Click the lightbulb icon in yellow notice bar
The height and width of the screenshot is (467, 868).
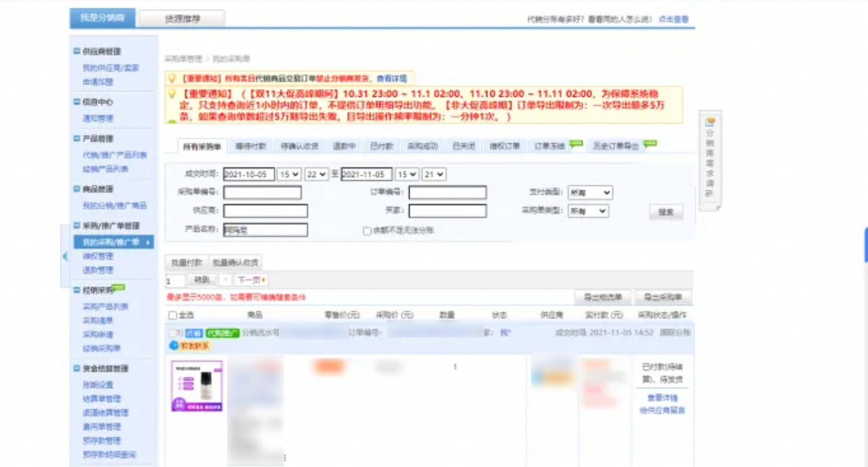172,79
